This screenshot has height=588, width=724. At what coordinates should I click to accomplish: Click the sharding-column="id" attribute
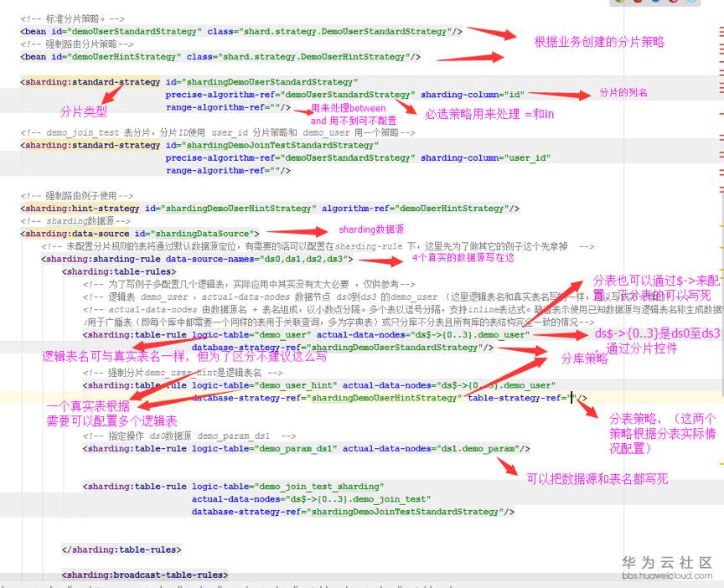(473, 95)
